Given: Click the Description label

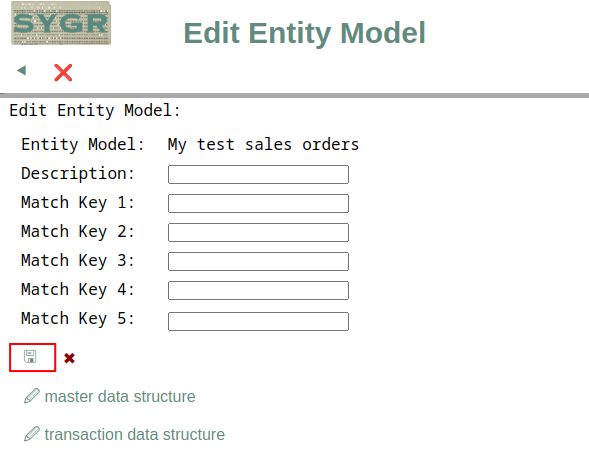Looking at the screenshot, I should click(x=78, y=174).
